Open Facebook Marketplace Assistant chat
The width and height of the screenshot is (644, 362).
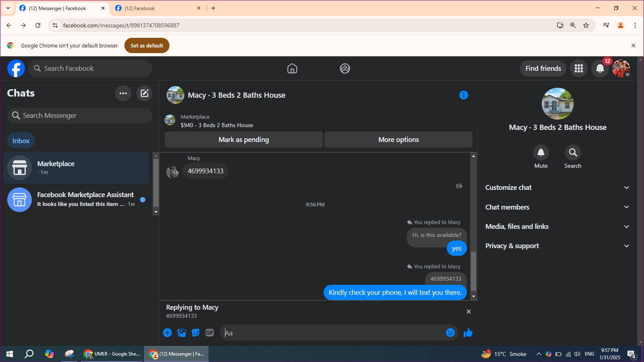[76, 200]
